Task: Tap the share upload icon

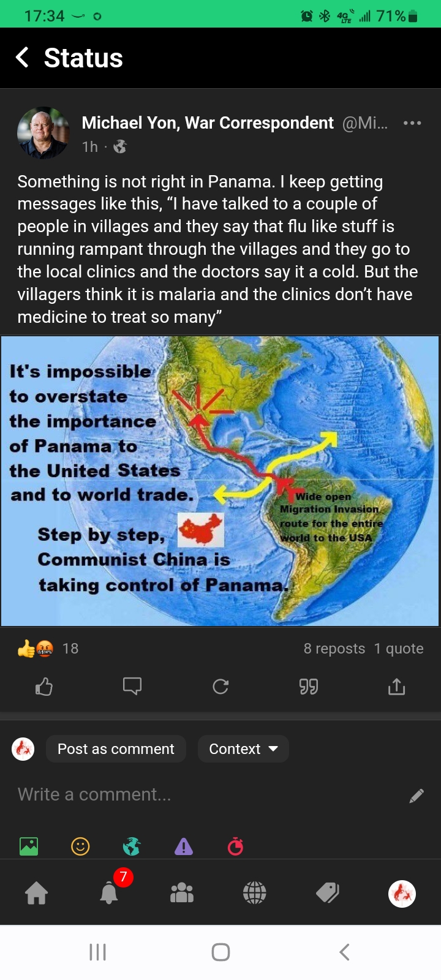Action: point(397,687)
